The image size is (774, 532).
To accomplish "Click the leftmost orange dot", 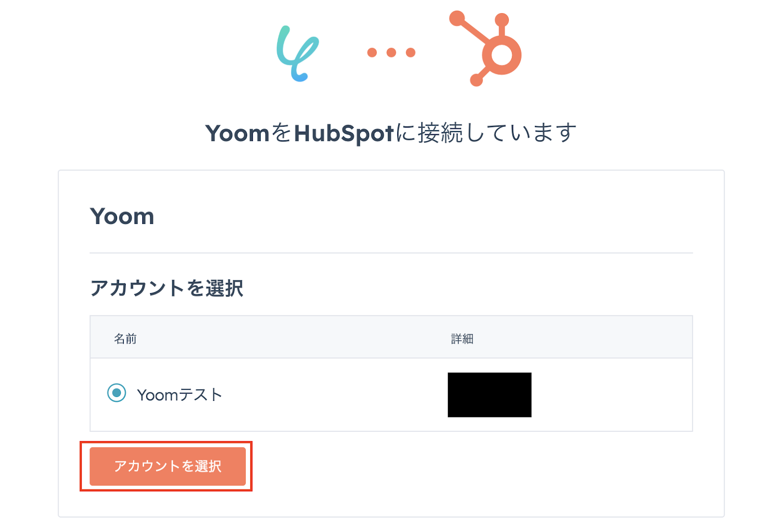I will pyautogui.click(x=372, y=52).
